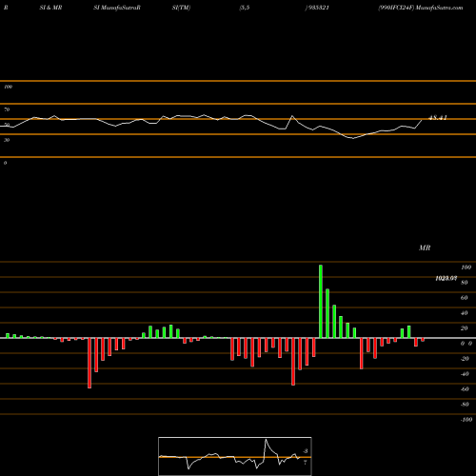Click the MR axis 80 label
Viewport: 476px width, 476px height.
(465, 283)
